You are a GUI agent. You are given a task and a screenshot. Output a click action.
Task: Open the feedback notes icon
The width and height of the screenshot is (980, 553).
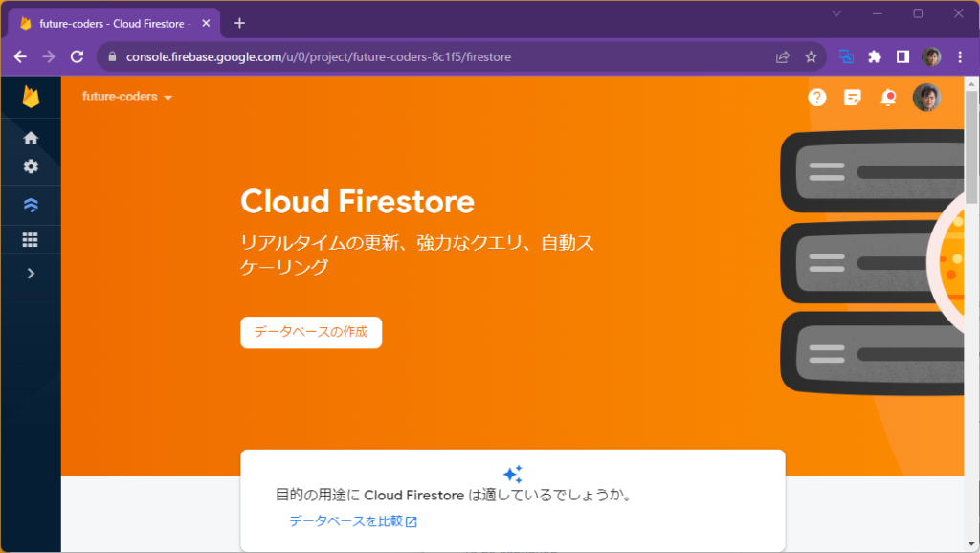853,98
